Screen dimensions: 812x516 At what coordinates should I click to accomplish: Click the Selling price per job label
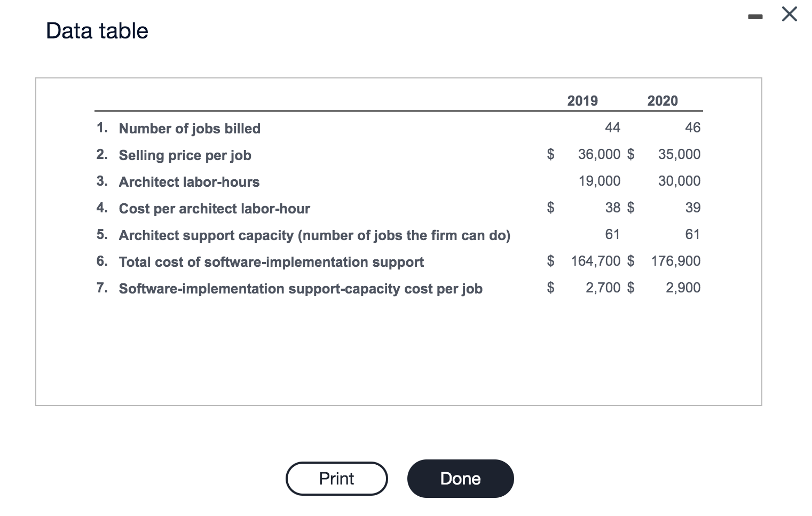pyautogui.click(x=185, y=155)
